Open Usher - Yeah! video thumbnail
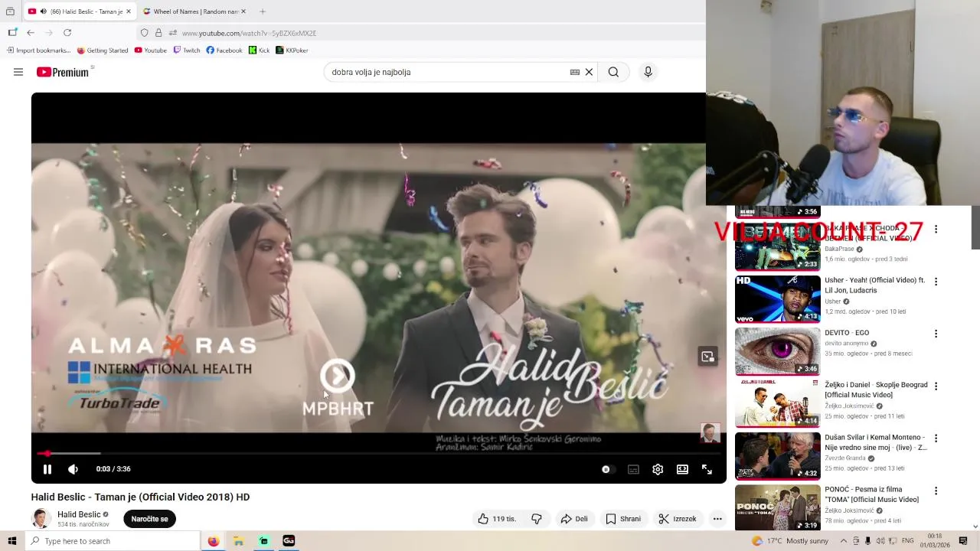The height and width of the screenshot is (551, 980). [x=778, y=299]
